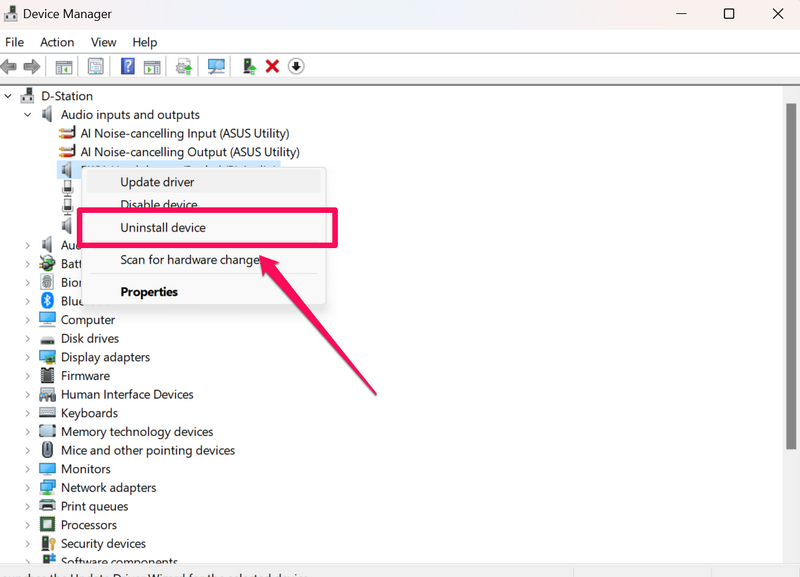The height and width of the screenshot is (577, 800).
Task: Expand the Network adapters category
Action: click(28, 488)
